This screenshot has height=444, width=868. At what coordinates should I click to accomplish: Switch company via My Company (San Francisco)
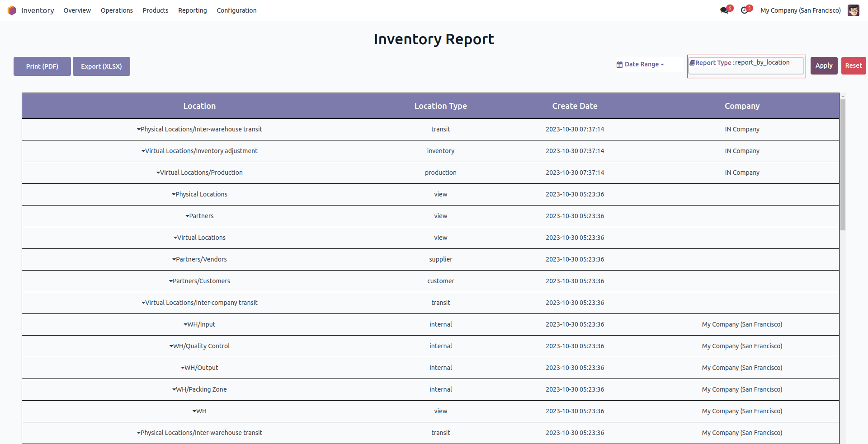(800, 10)
